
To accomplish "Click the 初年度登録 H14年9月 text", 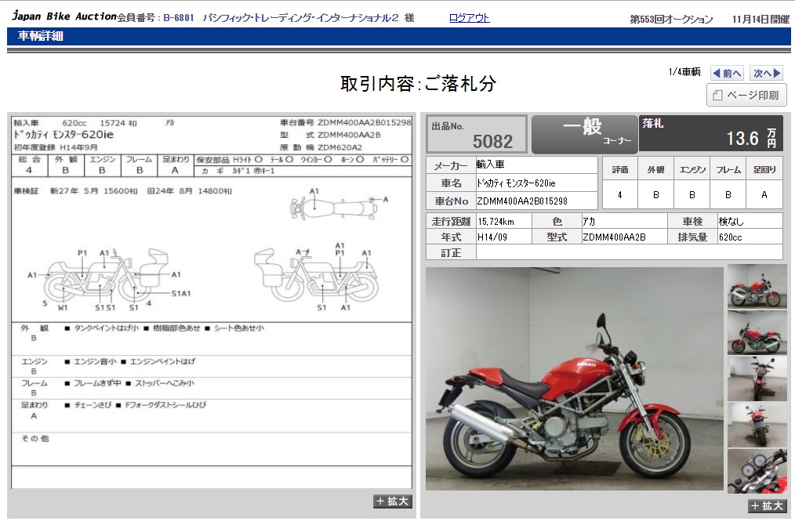I will click(x=56, y=147).
